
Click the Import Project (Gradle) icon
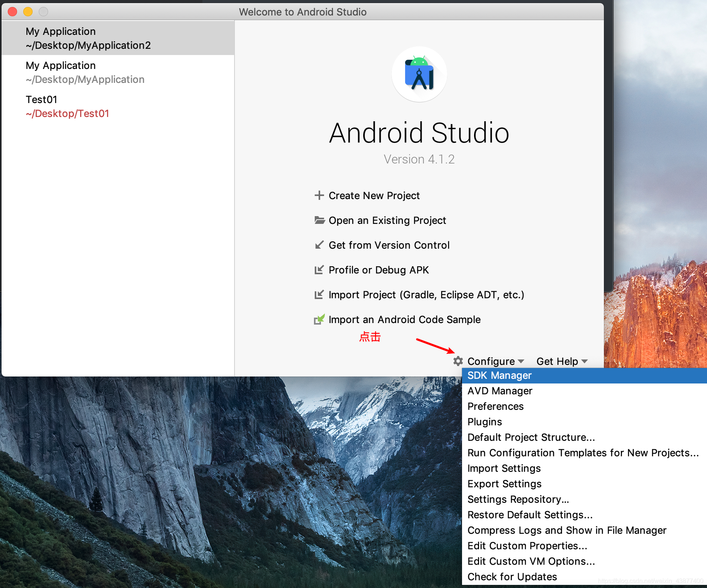click(x=319, y=294)
